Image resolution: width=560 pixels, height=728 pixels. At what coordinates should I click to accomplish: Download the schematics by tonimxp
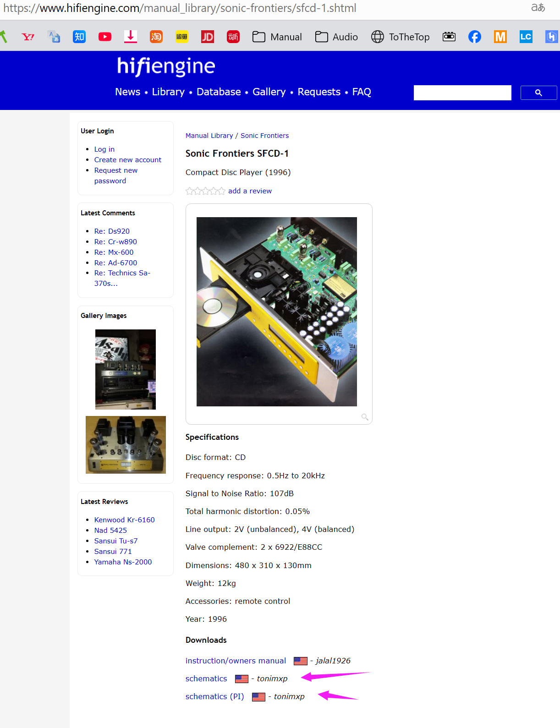coord(206,679)
